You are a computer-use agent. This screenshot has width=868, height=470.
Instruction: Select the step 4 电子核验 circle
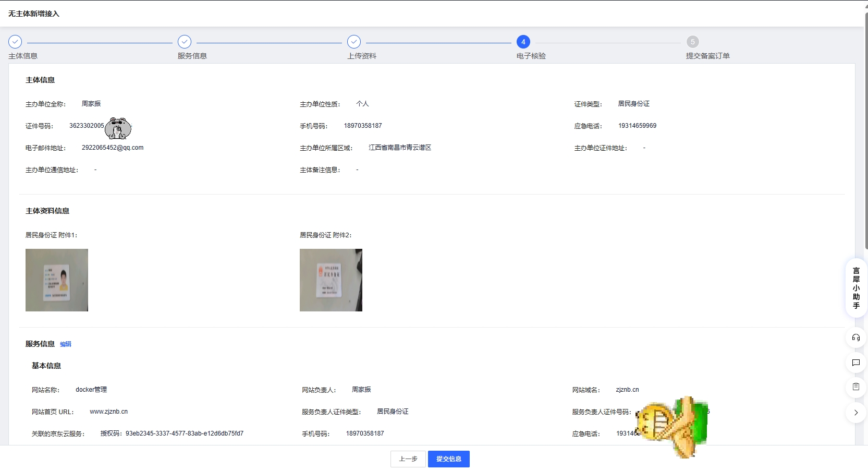coord(523,42)
